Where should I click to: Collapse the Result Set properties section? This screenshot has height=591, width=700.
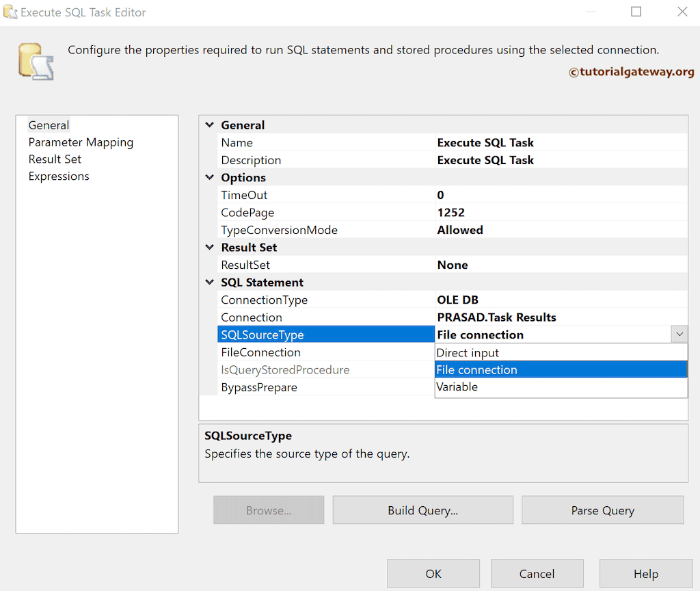pyautogui.click(x=209, y=247)
